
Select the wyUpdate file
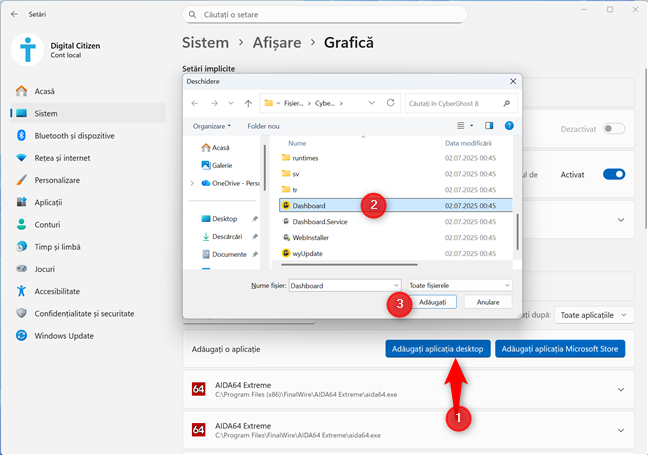(395, 253)
